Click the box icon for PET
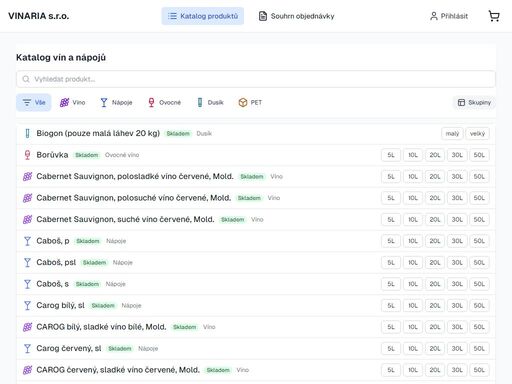This screenshot has width=512, height=384. (243, 102)
